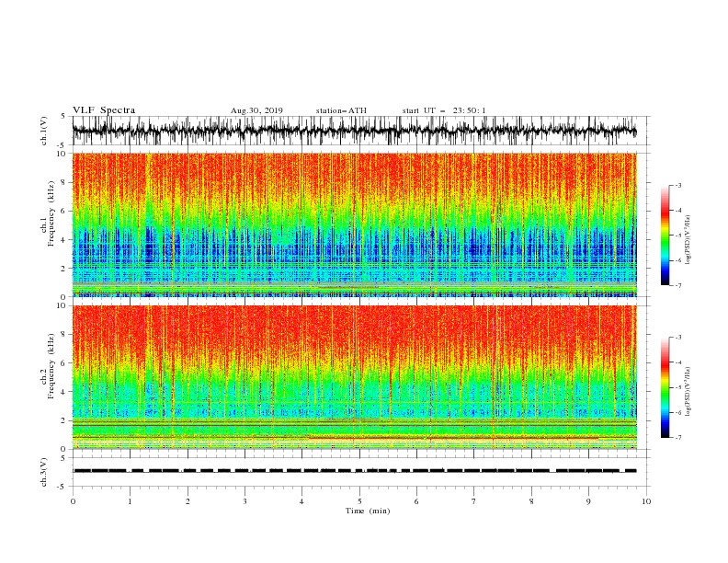The height and width of the screenshot is (563, 728).
Task: Select the date text 'Aug.30, 2019'
Action: [256, 110]
